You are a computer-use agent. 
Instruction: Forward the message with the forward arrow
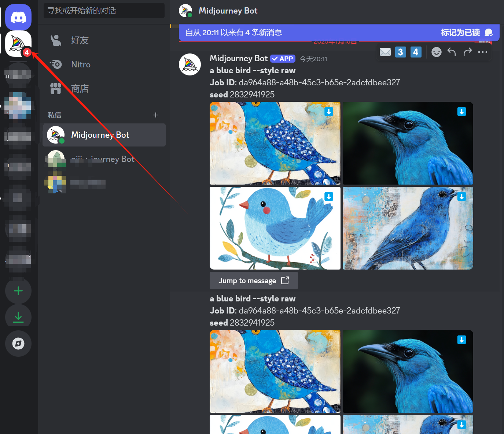click(467, 52)
